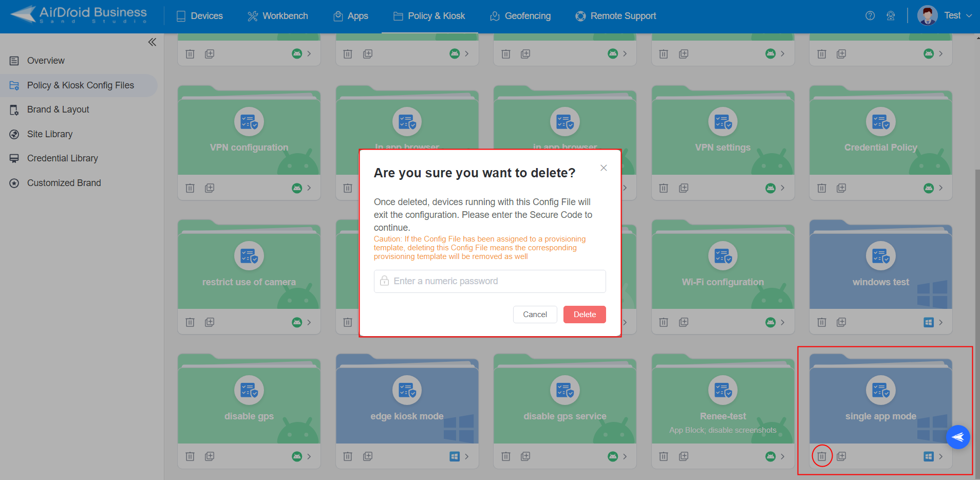Viewport: 980px width, 480px height.
Task: Open the Customized Brand section
Action: [x=64, y=182]
